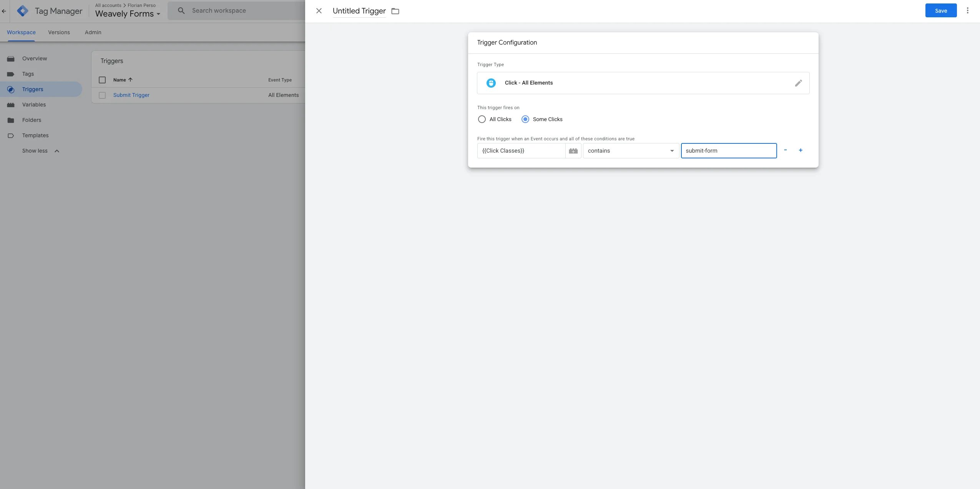The height and width of the screenshot is (489, 980).
Task: Open variable picker brick icon
Action: [573, 151]
